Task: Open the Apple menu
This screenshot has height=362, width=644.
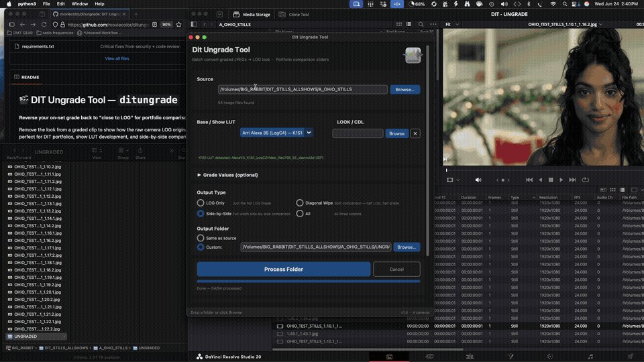Action: (9, 4)
